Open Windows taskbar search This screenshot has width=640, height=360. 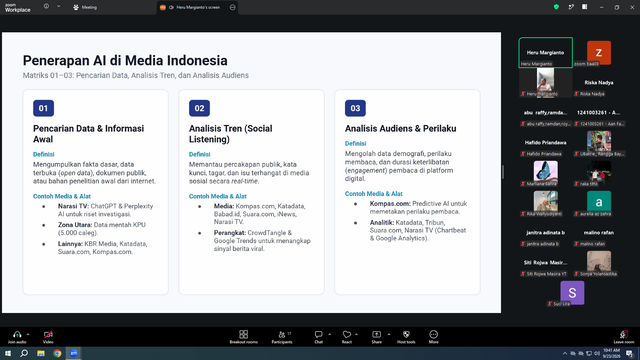(x=24, y=353)
